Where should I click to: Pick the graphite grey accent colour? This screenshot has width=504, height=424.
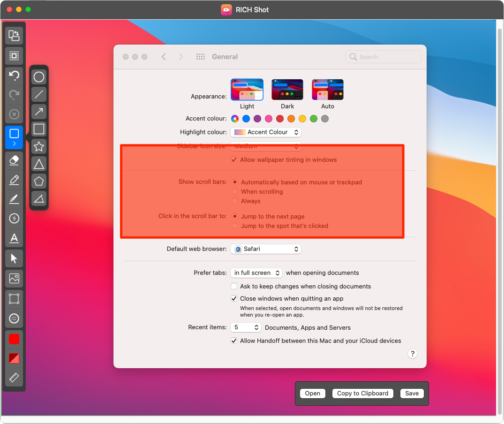tap(325, 119)
